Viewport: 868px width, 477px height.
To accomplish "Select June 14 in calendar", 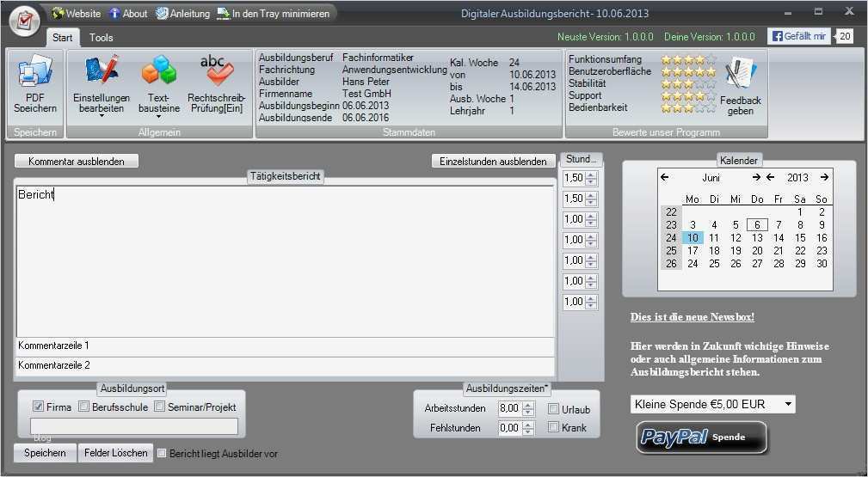I will tap(779, 238).
